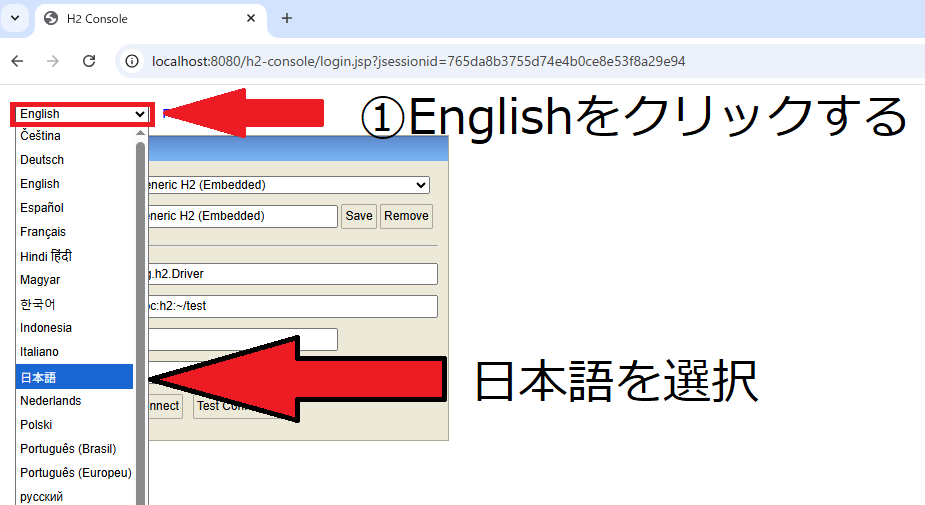Click the site information icon in address bar
Viewport: 925px width, 505px height.
click(131, 61)
